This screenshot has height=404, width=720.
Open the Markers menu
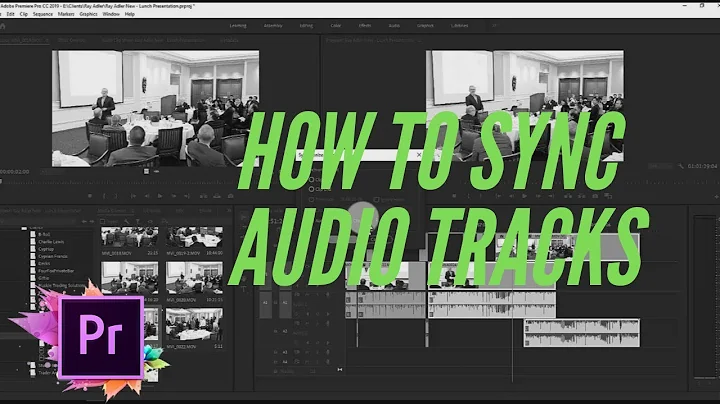point(66,14)
